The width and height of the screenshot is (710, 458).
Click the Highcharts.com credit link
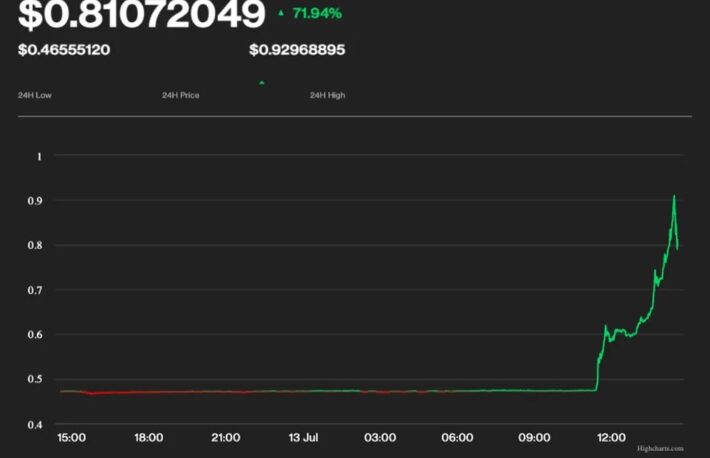[x=660, y=448]
